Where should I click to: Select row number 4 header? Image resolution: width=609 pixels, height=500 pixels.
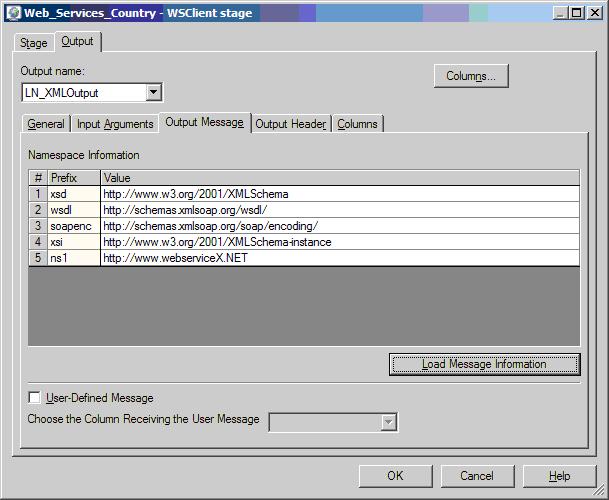38,242
